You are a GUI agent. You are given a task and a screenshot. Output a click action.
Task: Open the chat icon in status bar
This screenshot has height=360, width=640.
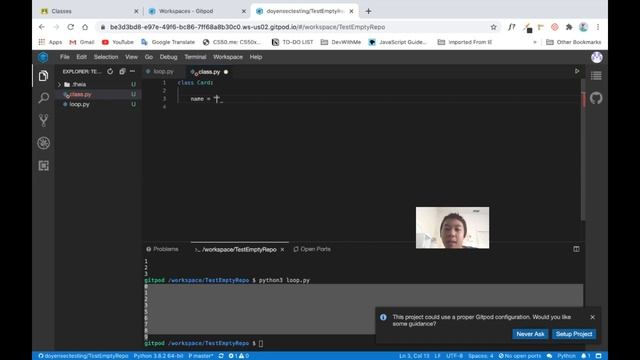point(549,356)
